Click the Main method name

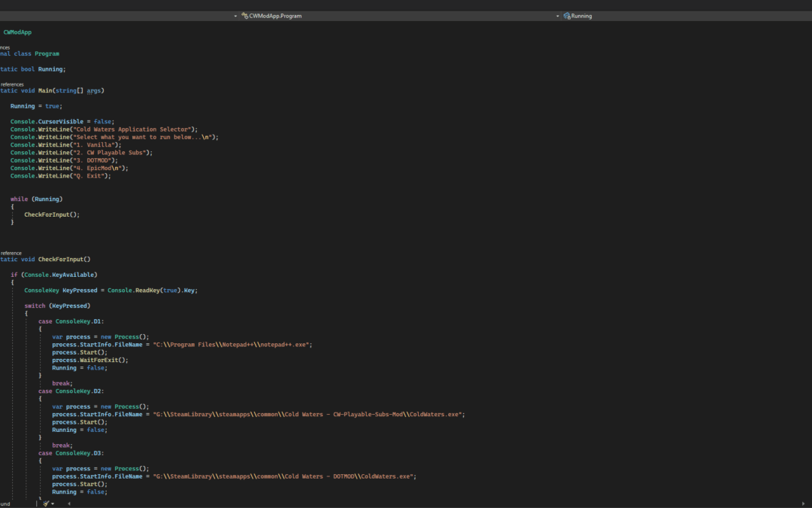[45, 90]
